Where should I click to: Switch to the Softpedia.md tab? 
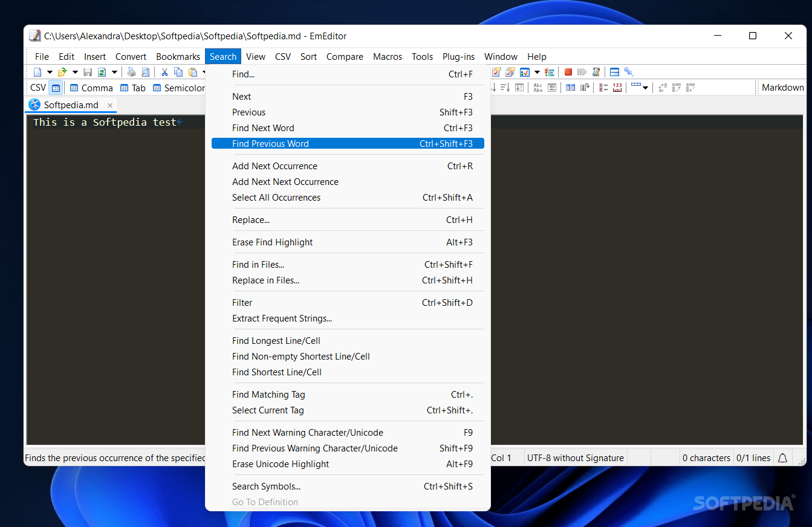click(x=71, y=105)
